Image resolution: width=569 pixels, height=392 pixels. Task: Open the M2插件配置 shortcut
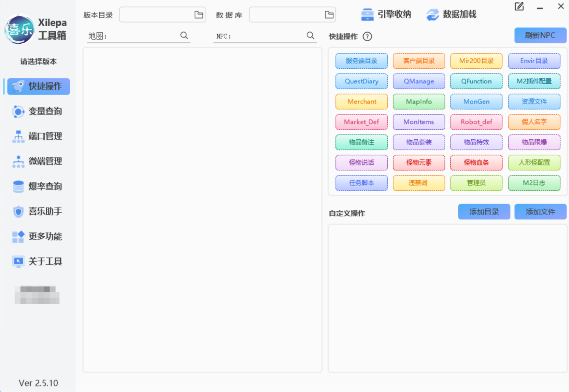click(x=534, y=81)
